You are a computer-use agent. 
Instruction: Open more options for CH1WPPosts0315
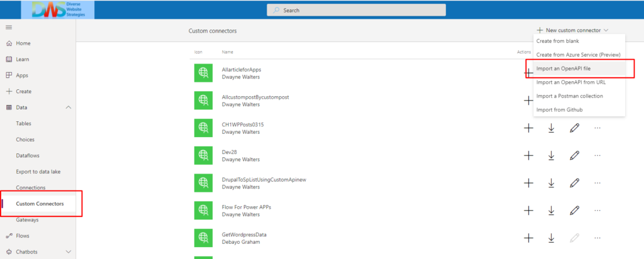coord(597,128)
